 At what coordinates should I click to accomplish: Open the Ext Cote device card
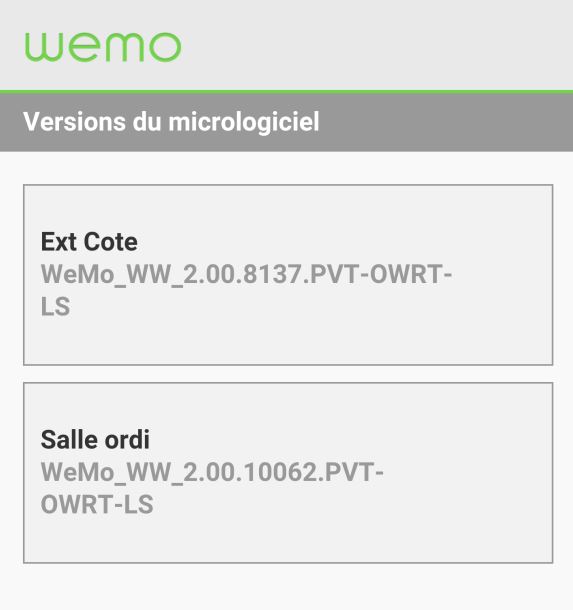(288, 275)
